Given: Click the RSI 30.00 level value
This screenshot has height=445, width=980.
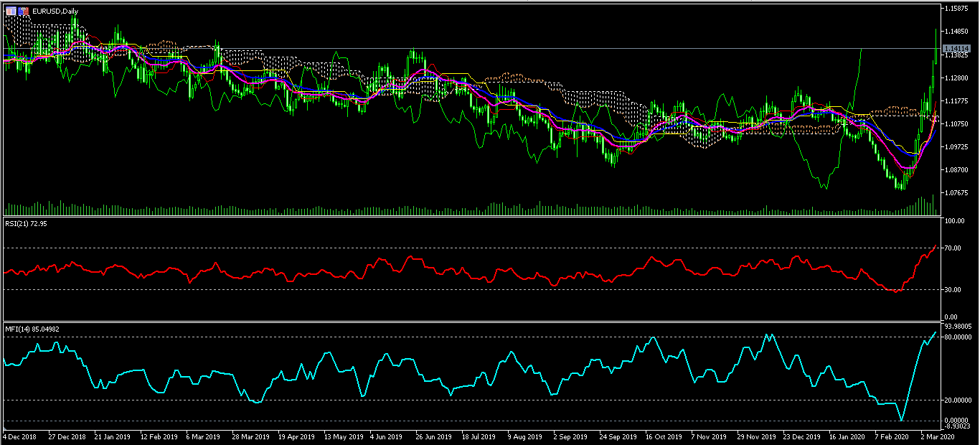Looking at the screenshot, I should tap(953, 290).
